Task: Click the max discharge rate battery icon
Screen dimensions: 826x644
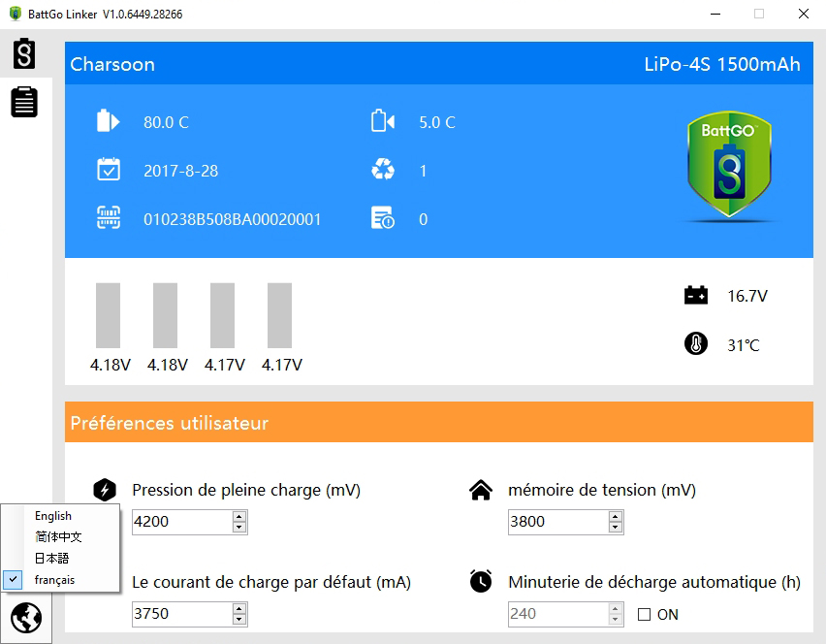Action: point(108,120)
